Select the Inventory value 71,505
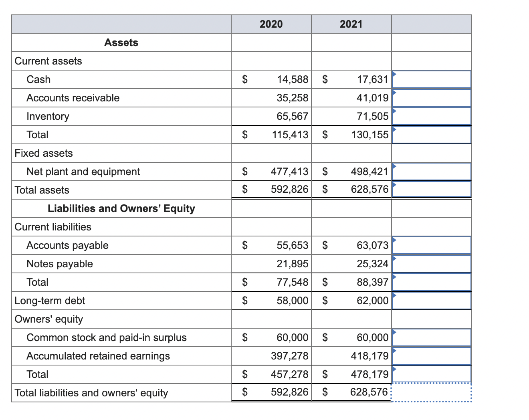Screen dimensions: 529x420 click(373, 116)
